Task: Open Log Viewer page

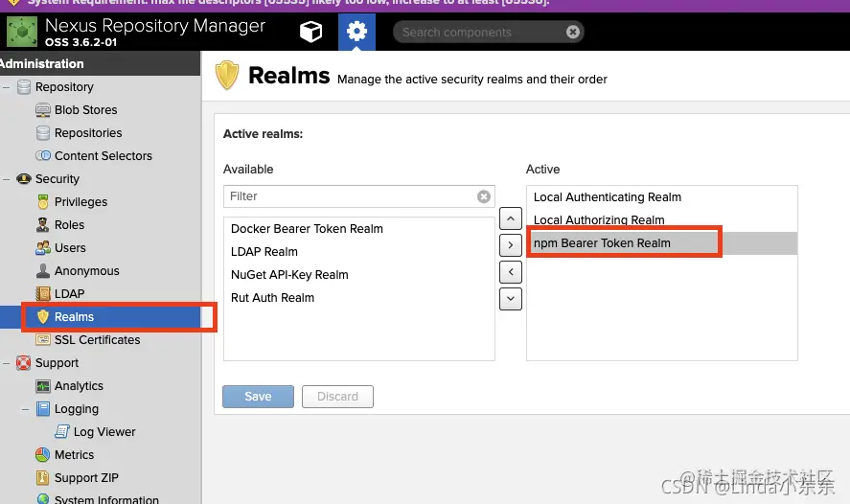Action: coord(104,432)
